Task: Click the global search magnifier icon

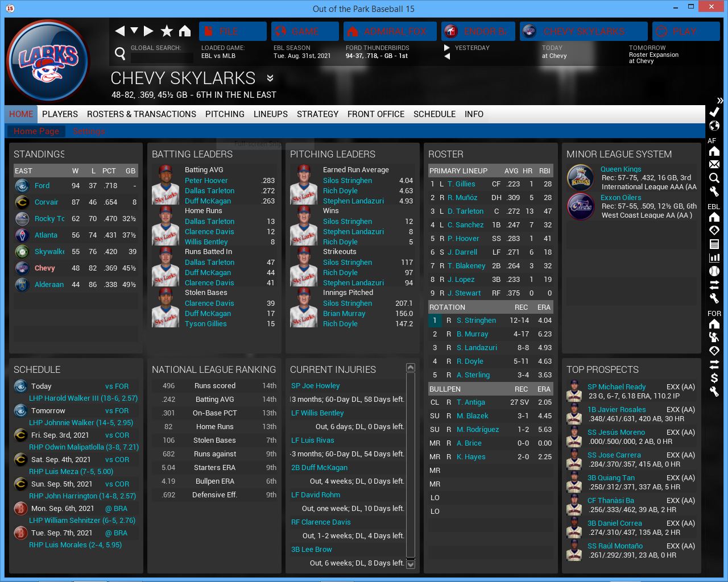Action: coord(120,53)
